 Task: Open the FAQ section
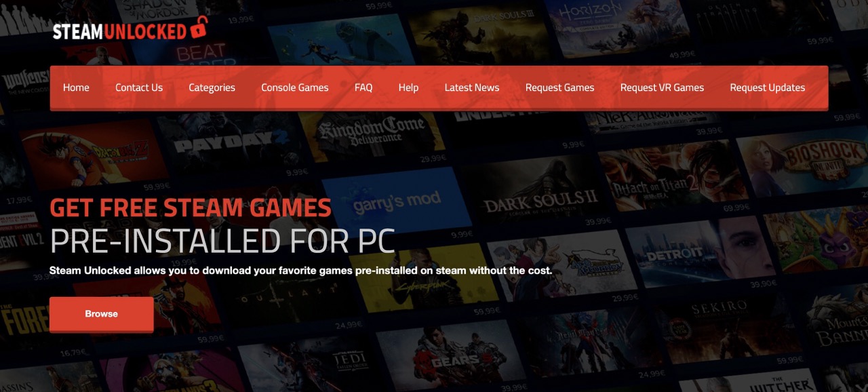coord(363,87)
